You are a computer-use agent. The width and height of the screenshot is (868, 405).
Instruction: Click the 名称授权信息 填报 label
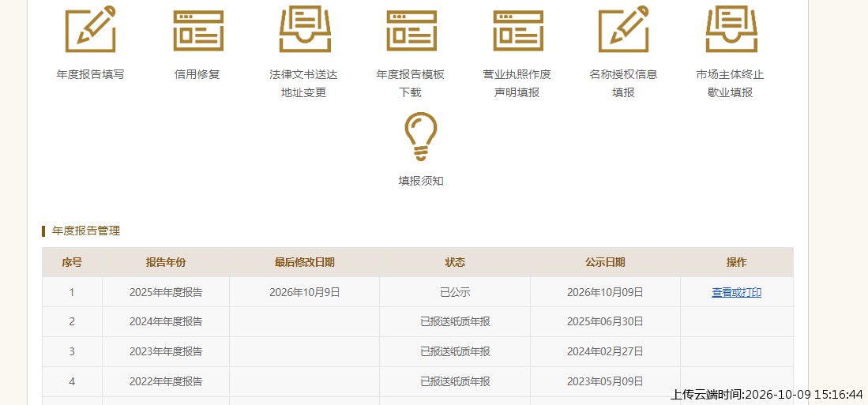[623, 84]
